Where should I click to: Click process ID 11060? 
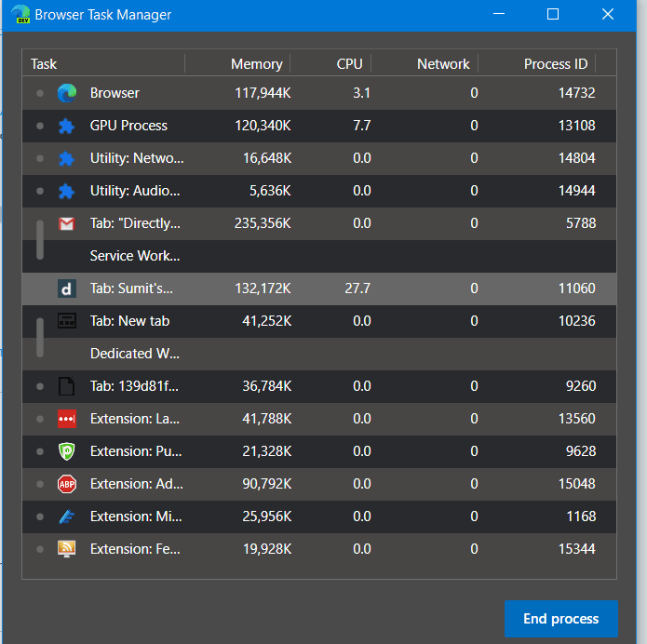tap(576, 288)
